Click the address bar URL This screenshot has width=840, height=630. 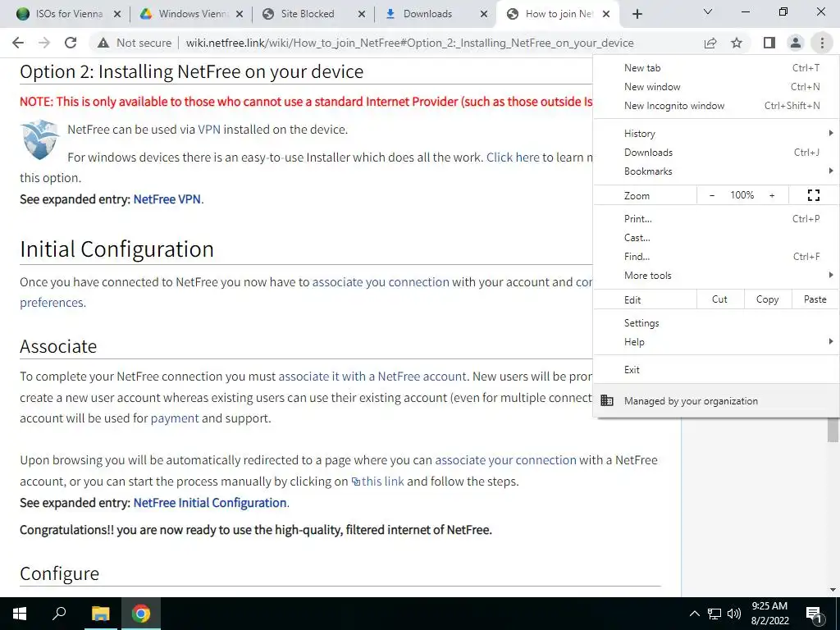point(410,43)
